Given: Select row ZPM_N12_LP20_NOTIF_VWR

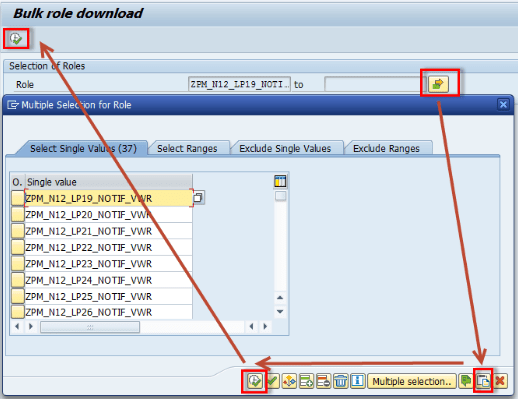Looking at the screenshot, I should pos(109,215).
